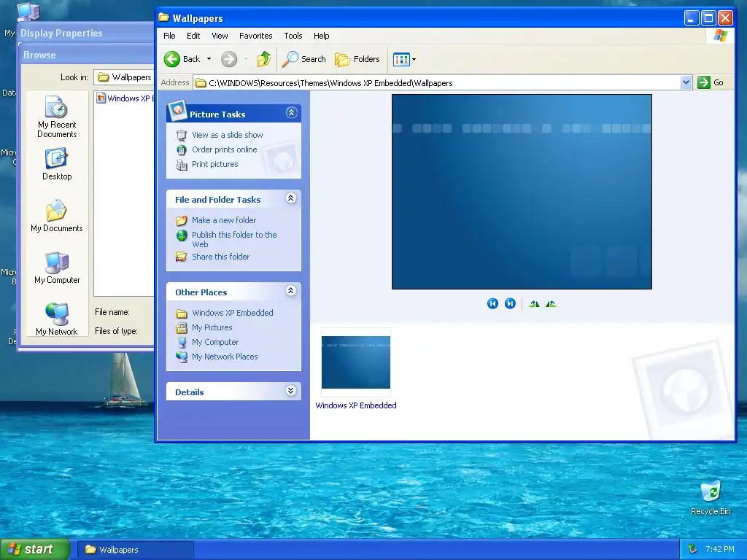
Task: Rotate the image counterclockwise
Action: point(551,303)
